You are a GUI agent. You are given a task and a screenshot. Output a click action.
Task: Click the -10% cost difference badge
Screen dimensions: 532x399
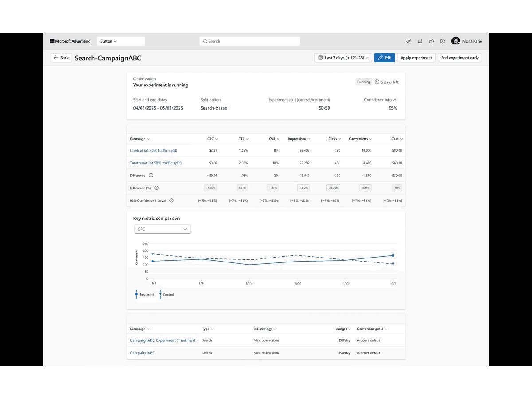(x=397, y=188)
